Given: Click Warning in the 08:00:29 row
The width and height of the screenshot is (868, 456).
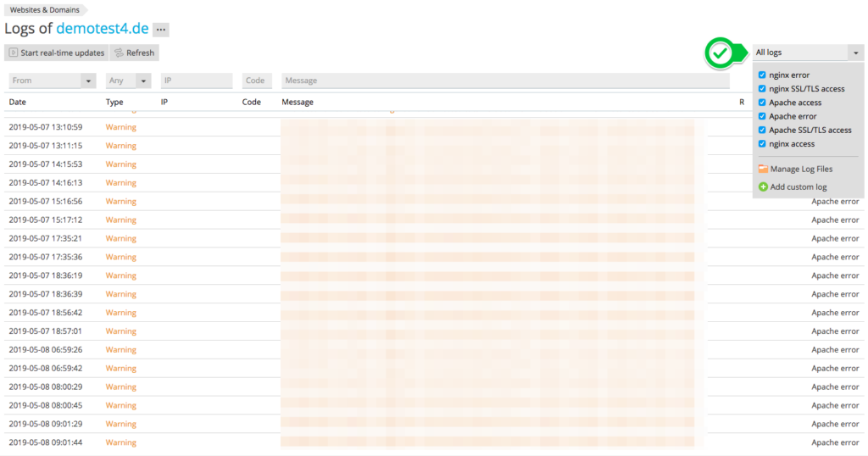Looking at the screenshot, I should coord(120,386).
